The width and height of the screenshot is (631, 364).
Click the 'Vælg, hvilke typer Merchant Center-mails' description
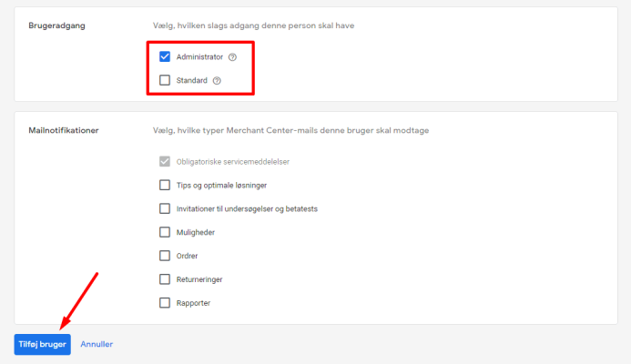pos(290,130)
